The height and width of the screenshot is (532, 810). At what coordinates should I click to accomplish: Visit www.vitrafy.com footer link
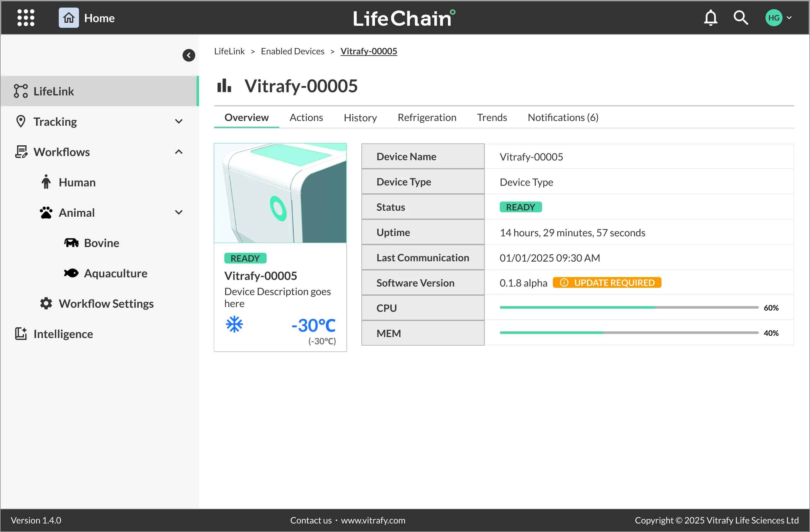373,520
